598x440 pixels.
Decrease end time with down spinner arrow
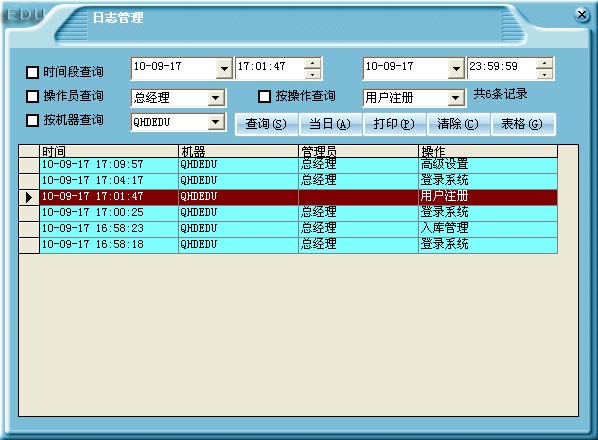pyautogui.click(x=544, y=74)
